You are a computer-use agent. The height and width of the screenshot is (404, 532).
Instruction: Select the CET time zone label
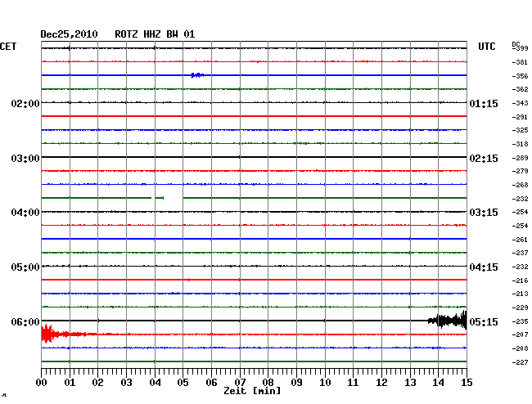[8, 47]
